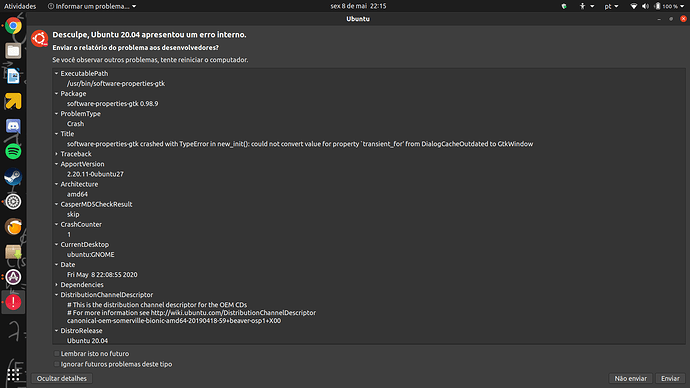Image resolution: width=690 pixels, height=388 pixels.
Task: Select the software-properties-gtk 0.98.9 value
Action: 112,104
